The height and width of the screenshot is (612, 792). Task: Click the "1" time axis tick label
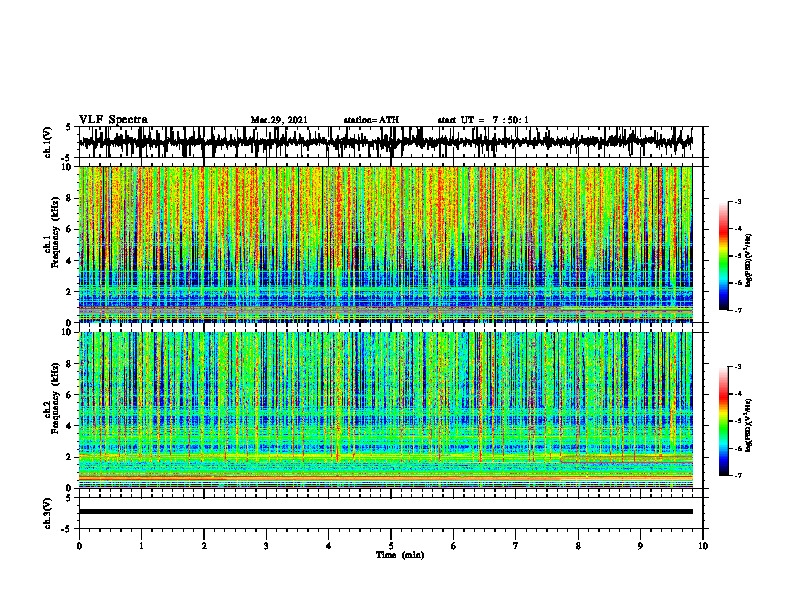click(141, 546)
